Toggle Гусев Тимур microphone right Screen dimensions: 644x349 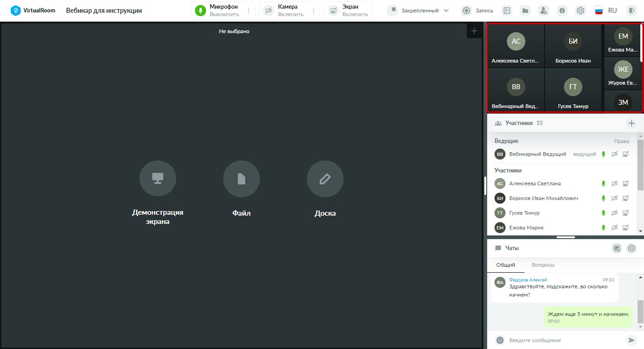click(x=604, y=213)
